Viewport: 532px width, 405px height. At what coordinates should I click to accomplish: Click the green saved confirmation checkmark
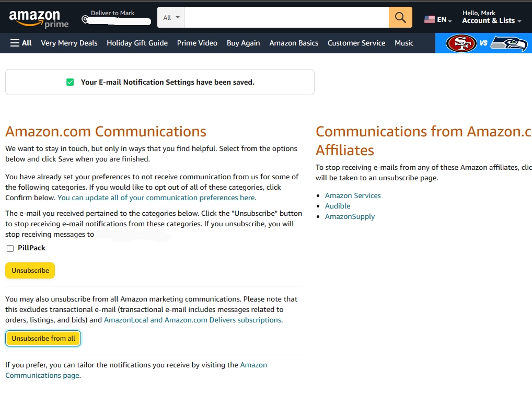click(x=70, y=82)
